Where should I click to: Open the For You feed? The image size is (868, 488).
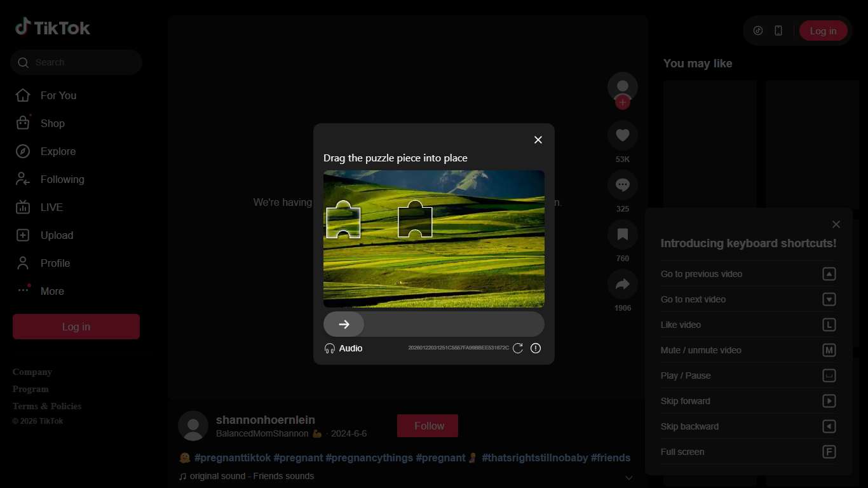[58, 95]
